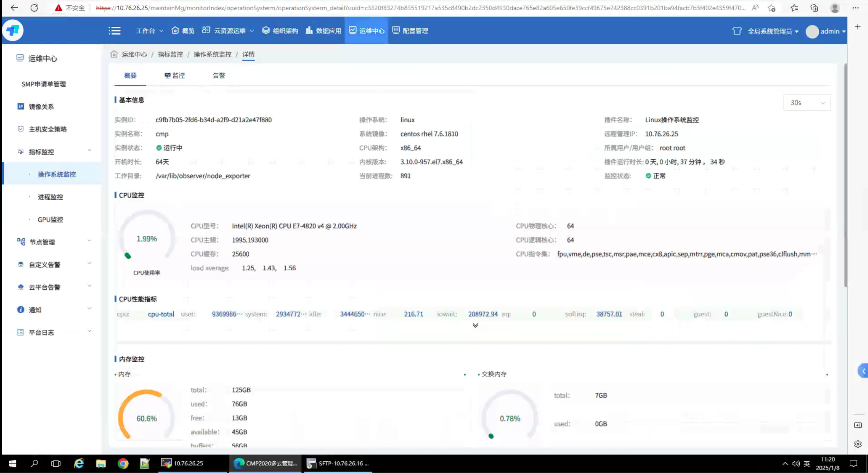Open SMP申请单管理 in sidebar

pos(44,84)
